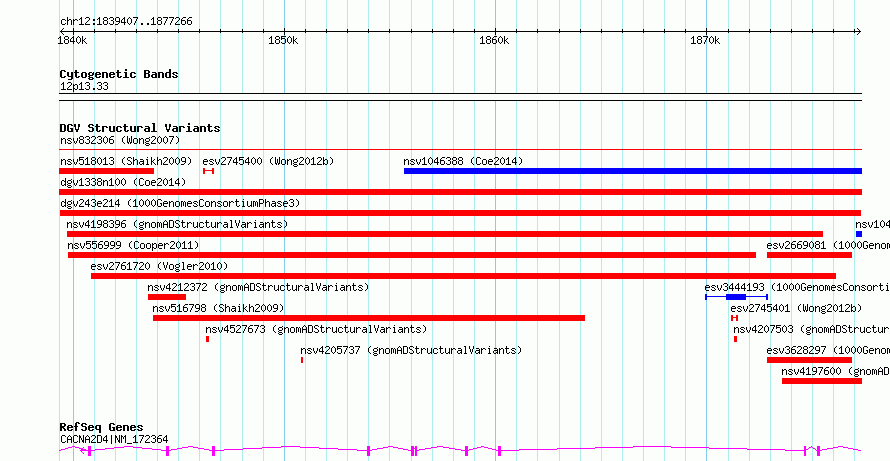The image size is (890, 461).
Task: Select the blue esv3444193 variant glyph
Action: pyautogui.click(x=736, y=297)
